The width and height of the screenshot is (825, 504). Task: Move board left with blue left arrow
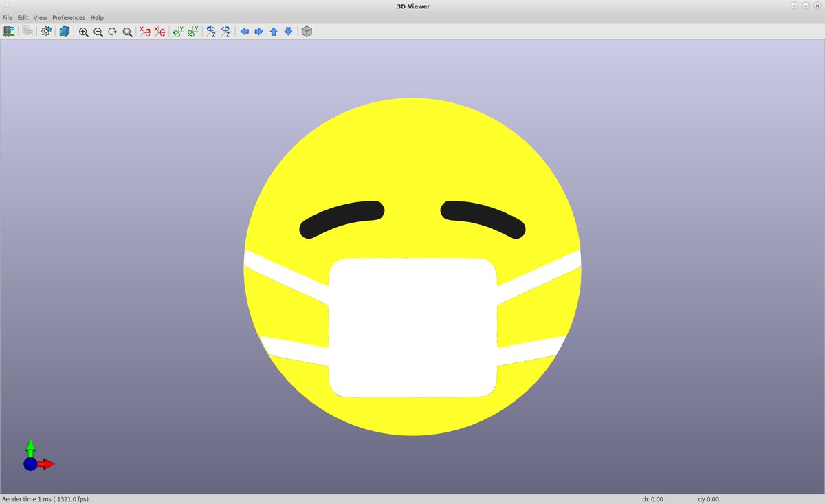244,32
